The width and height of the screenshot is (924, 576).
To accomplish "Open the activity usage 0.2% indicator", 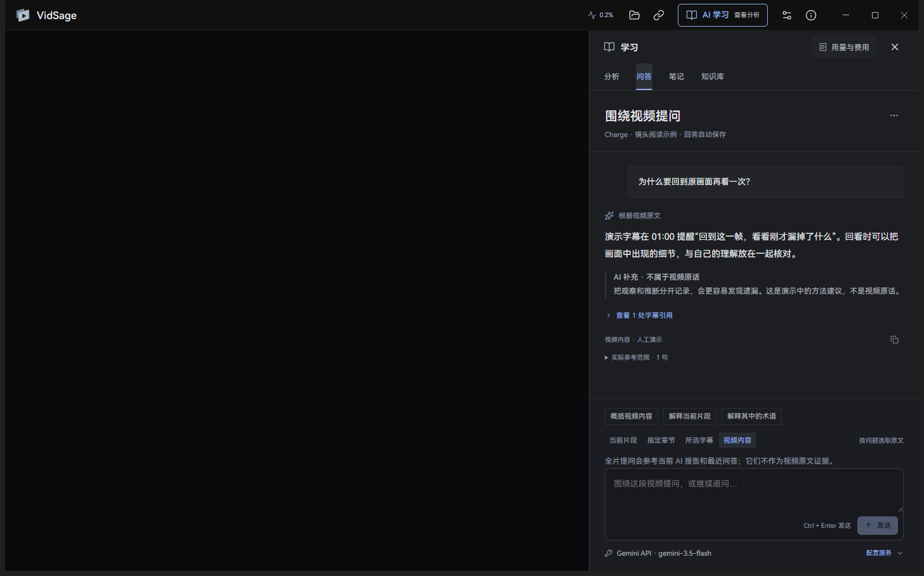I will point(600,15).
